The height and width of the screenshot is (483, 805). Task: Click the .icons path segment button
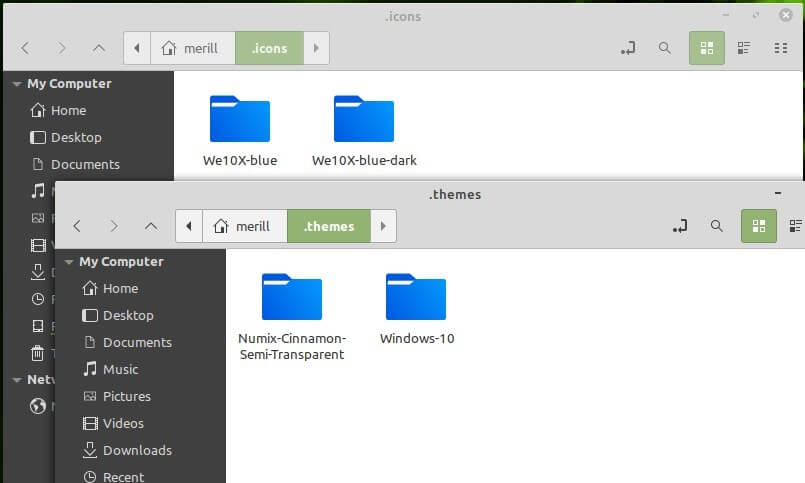pos(269,48)
